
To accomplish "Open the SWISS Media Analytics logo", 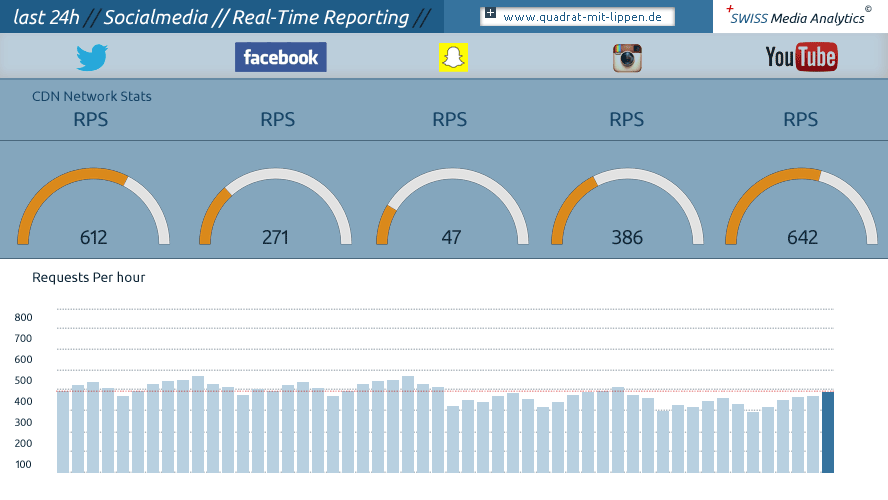I will [x=800, y=16].
